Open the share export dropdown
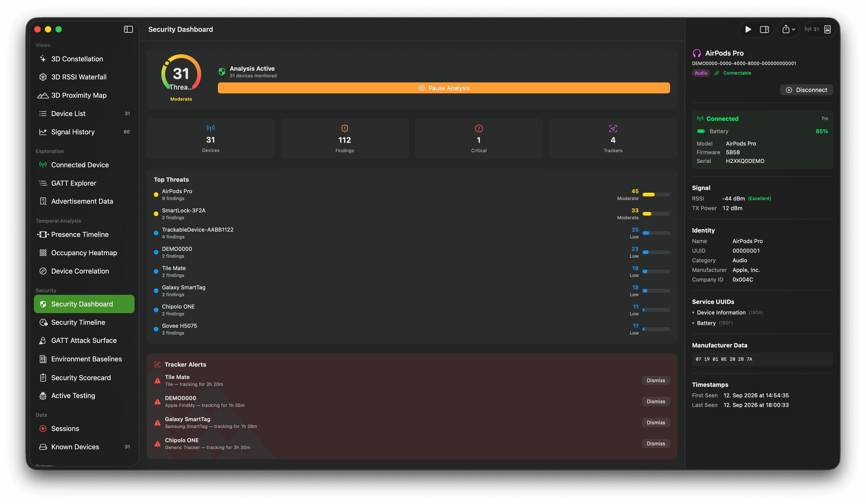Viewport: 866px width, 504px height. [789, 30]
